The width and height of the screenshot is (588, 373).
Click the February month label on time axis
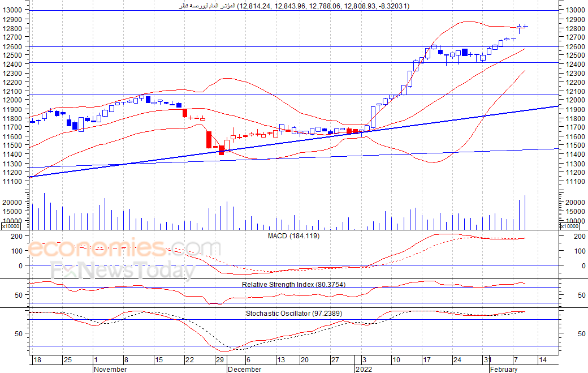pyautogui.click(x=504, y=369)
